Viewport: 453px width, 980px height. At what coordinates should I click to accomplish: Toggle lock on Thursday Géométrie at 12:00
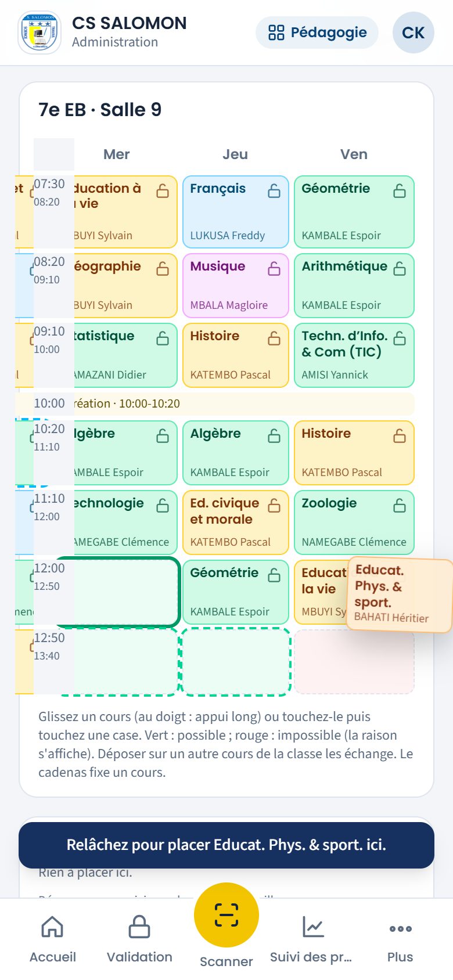pyautogui.click(x=274, y=575)
